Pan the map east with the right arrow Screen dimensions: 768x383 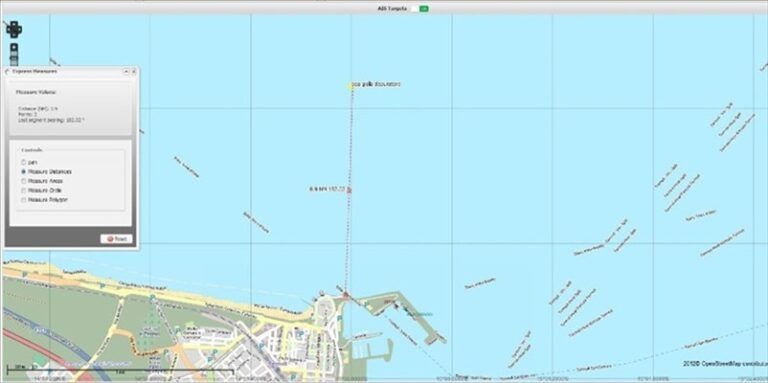pos(19,29)
